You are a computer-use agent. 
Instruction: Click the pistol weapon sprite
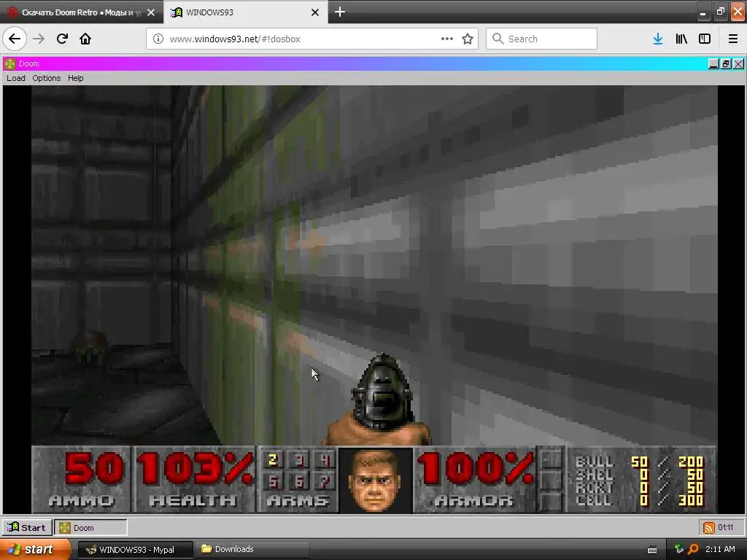point(379,399)
